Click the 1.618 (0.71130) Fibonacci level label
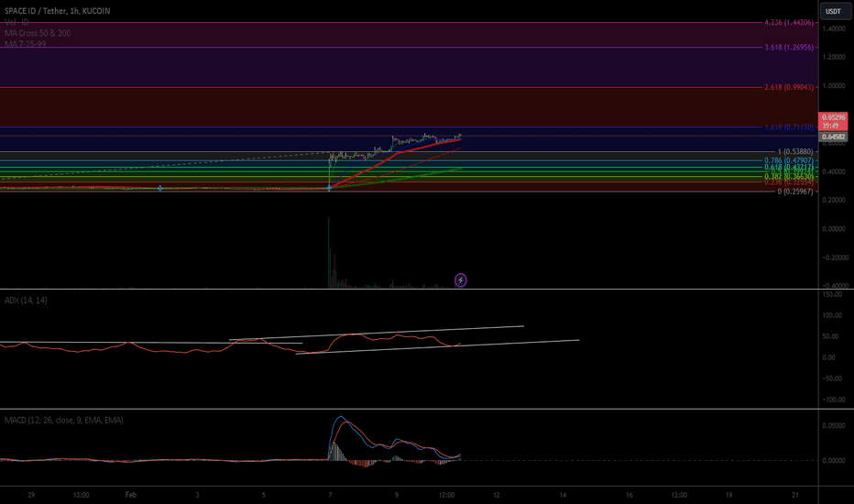 (789, 127)
